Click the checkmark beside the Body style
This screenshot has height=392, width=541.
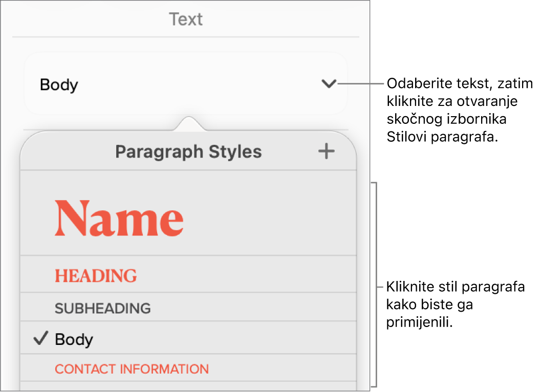[40, 338]
